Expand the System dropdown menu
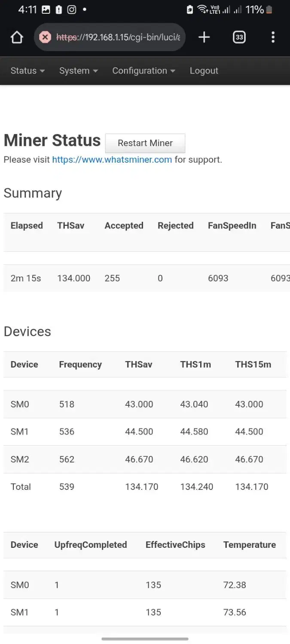Viewport: 290px width, 644px height. 79,71
